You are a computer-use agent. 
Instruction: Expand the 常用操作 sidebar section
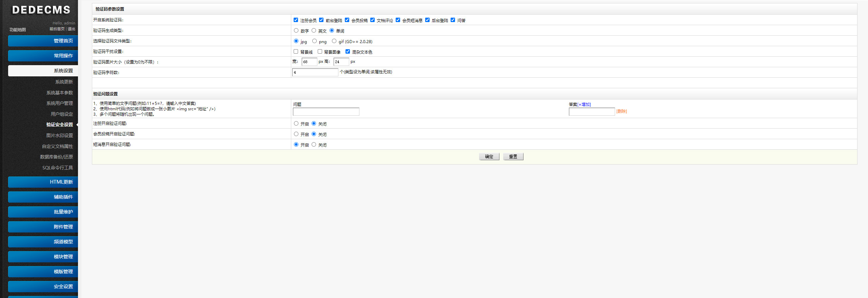point(43,56)
